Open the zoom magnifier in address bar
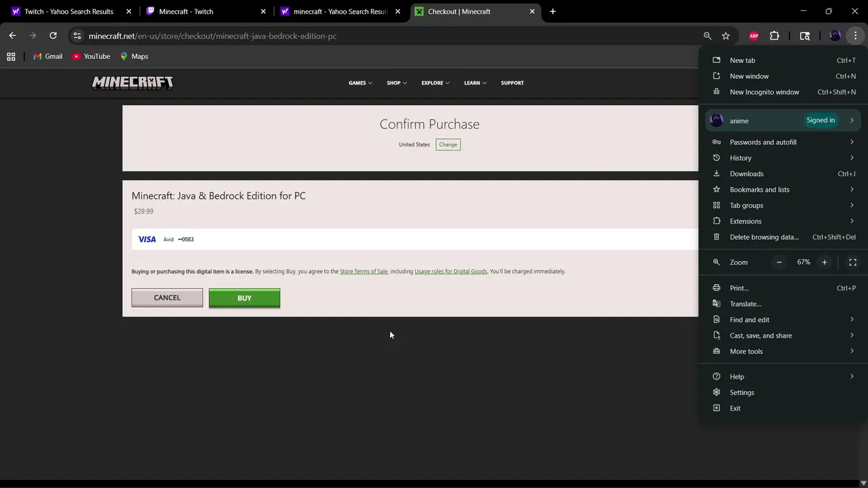This screenshot has width=868, height=488. 707,36
